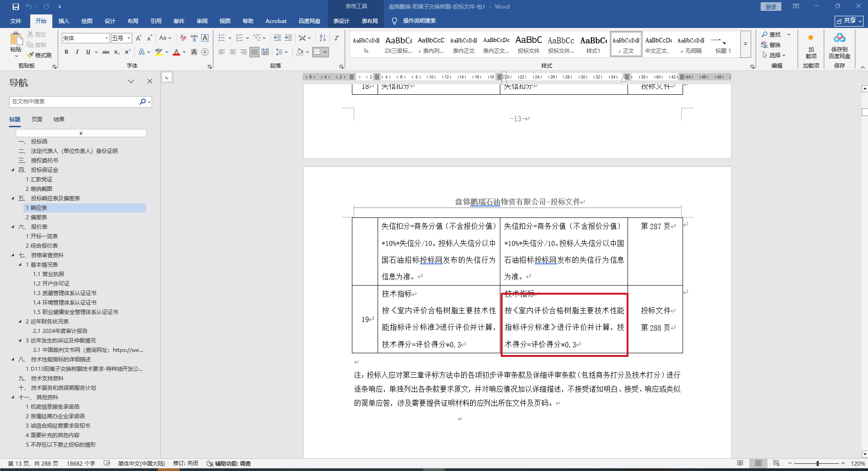This screenshot has width=868, height=471.
Task: Click the Multilevel list icon
Action: (x=257, y=38)
